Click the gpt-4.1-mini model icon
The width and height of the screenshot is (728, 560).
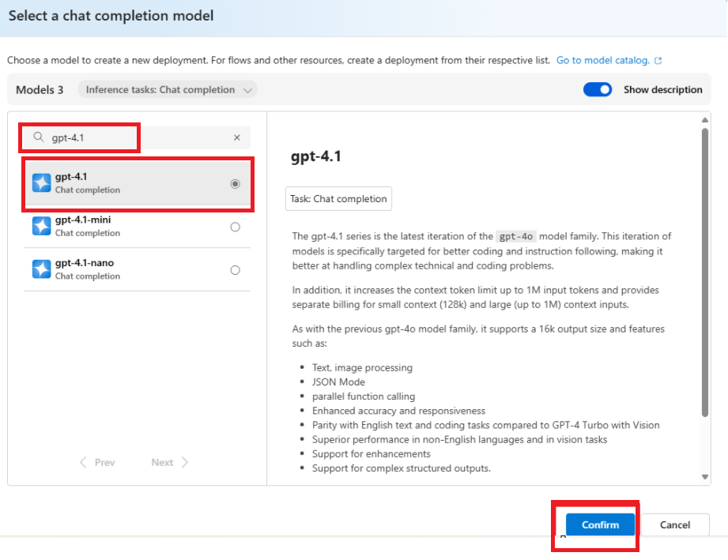coord(41,227)
